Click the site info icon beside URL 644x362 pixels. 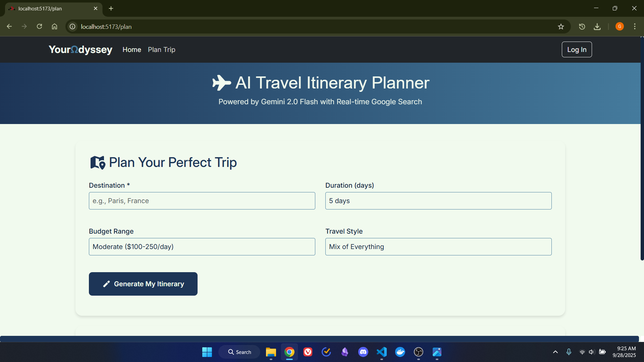(72, 26)
